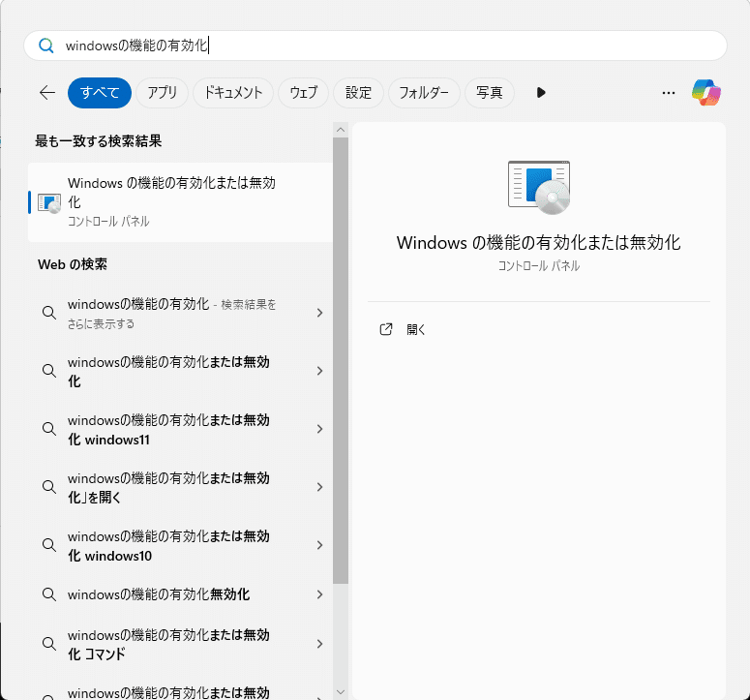Expand chevron for windows11 suggestion
Image resolution: width=750 pixels, height=700 pixels.
point(319,429)
